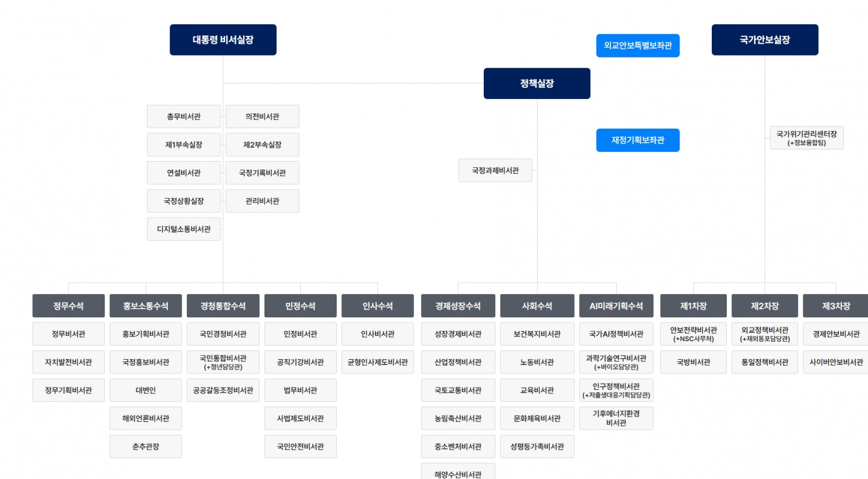
Task: Click the AI미래기획수석 header
Action: point(616,305)
